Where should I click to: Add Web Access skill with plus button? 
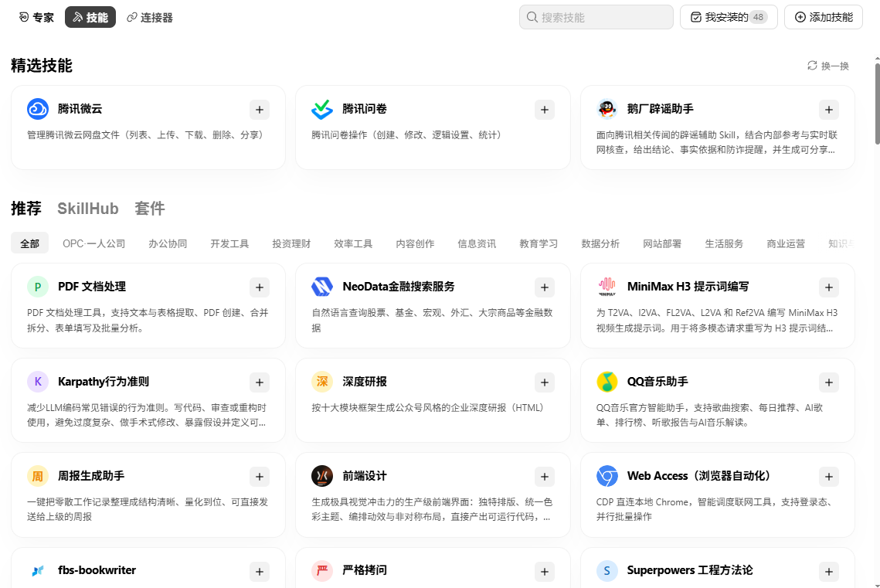click(x=829, y=477)
